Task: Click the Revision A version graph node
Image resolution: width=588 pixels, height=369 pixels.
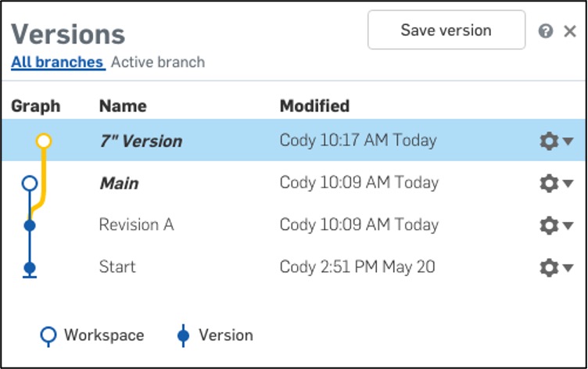Action: [30, 226]
